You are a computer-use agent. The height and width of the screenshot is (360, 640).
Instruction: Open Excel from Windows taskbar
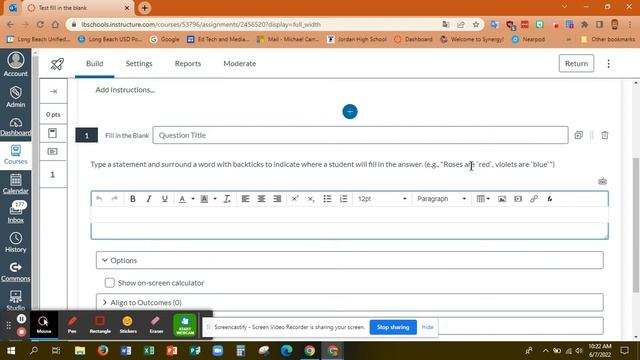(x=149, y=351)
